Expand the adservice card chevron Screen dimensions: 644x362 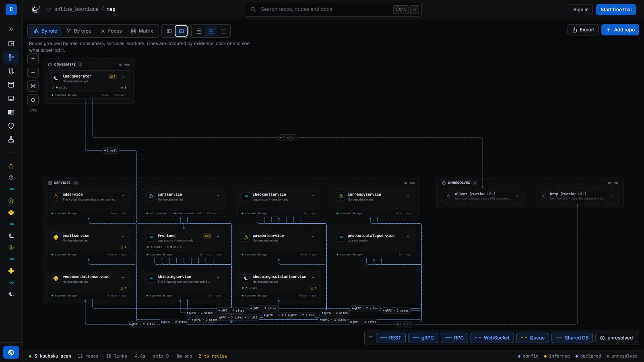123,195
